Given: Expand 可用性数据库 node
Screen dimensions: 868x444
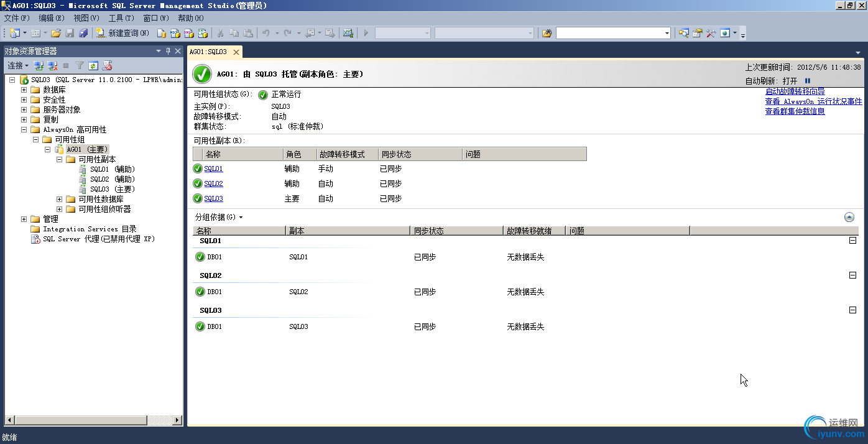Looking at the screenshot, I should point(60,199).
